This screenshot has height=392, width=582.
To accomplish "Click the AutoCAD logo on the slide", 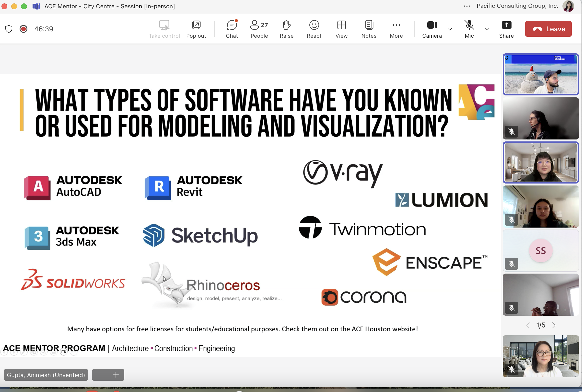I will [x=73, y=187].
